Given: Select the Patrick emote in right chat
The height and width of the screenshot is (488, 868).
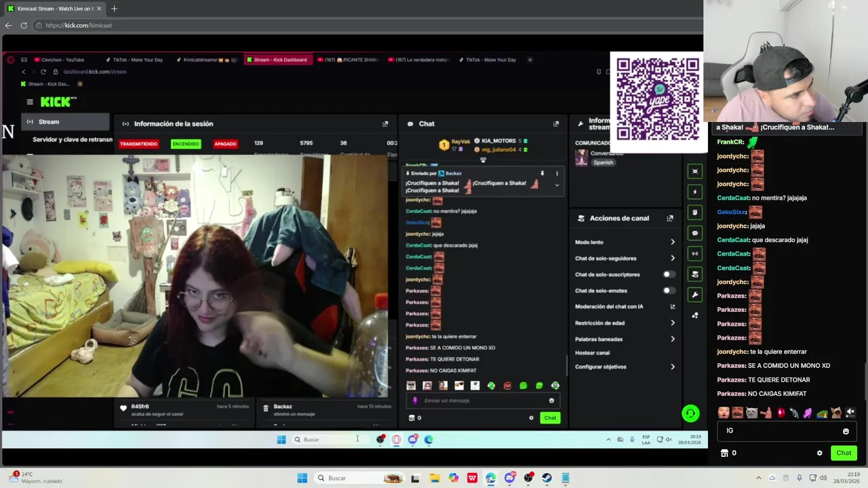Looking at the screenshot, I should click(766, 412).
